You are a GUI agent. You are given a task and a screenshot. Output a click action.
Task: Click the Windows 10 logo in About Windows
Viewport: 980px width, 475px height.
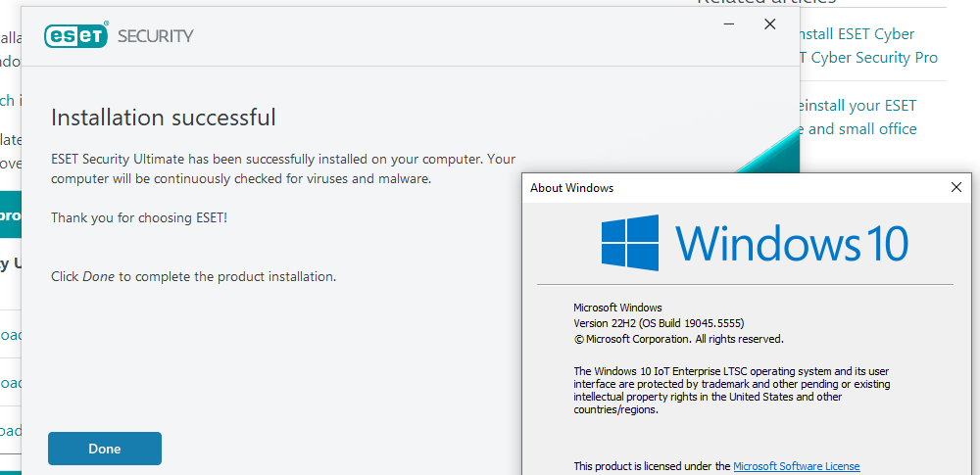coord(755,243)
